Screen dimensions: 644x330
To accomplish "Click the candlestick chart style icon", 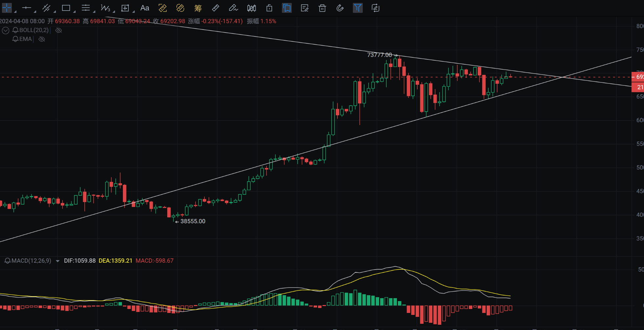I will pos(252,8).
